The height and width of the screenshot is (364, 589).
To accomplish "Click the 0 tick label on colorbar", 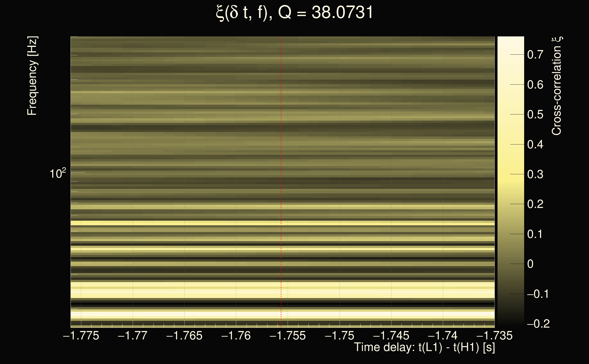I will coord(531,264).
